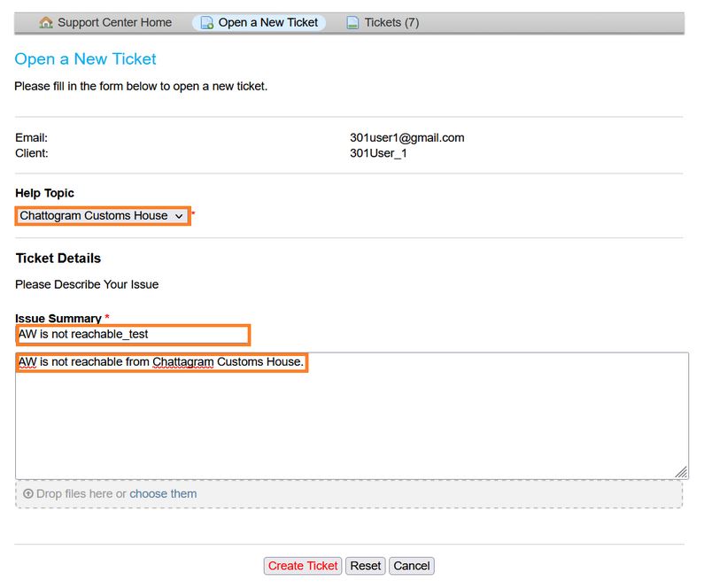704x588 pixels.
Task: Click the Ticket Details heading
Action: tap(58, 258)
